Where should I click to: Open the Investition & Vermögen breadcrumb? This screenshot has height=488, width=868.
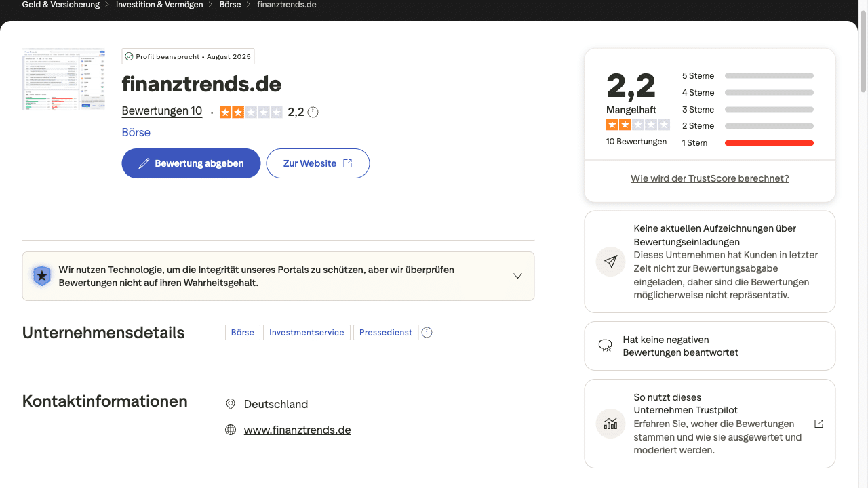(x=159, y=5)
